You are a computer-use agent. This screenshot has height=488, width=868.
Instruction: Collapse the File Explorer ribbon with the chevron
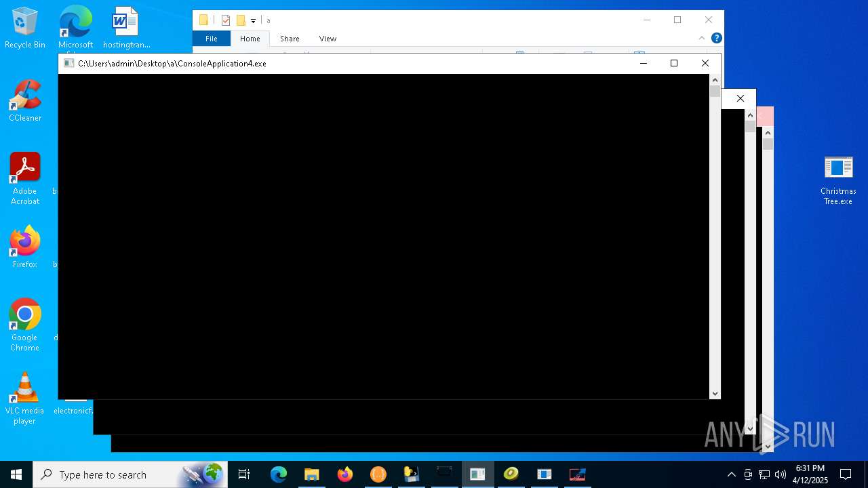pos(702,39)
